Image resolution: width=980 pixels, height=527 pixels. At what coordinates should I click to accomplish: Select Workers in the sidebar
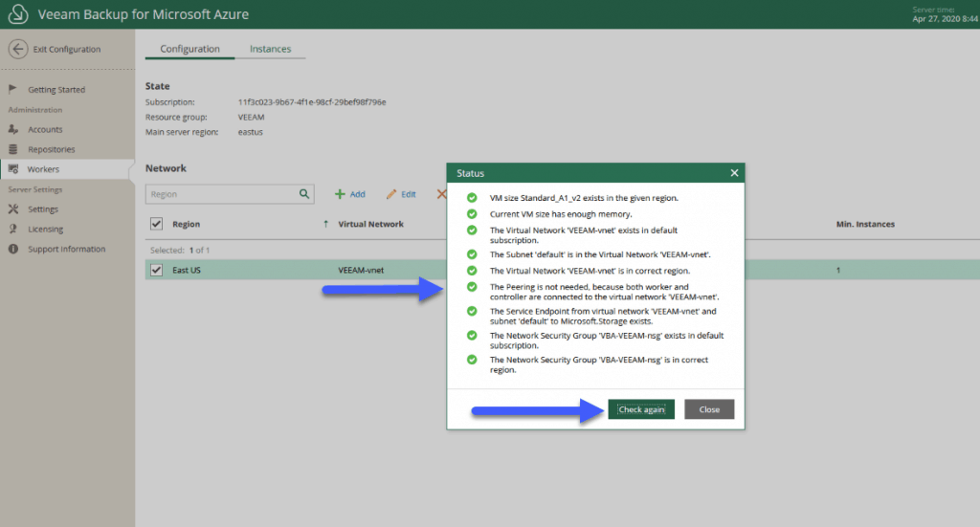(43, 169)
